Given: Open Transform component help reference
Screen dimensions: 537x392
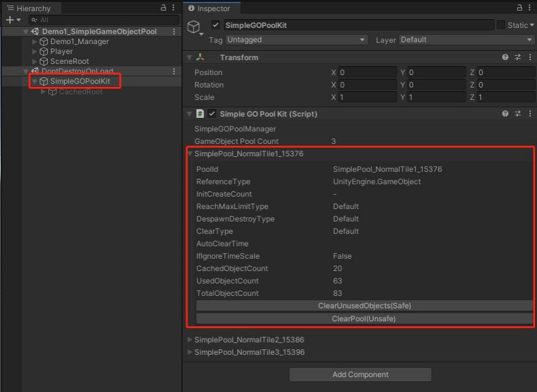Looking at the screenshot, I should [505, 57].
